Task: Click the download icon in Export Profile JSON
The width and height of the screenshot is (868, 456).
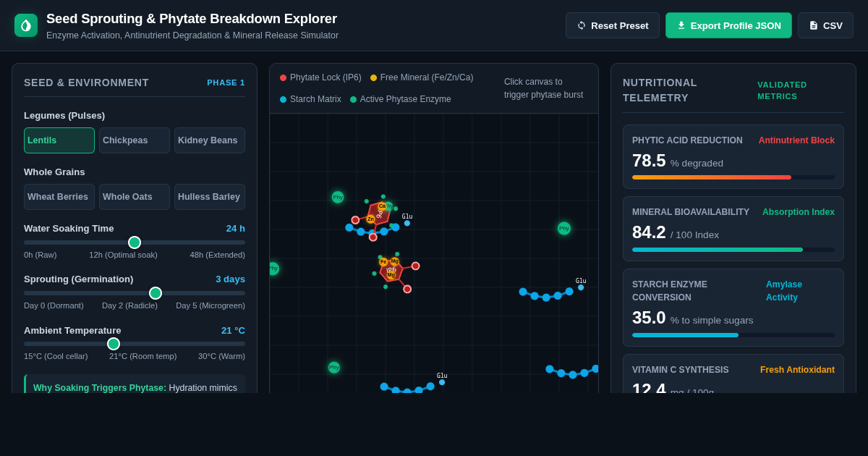Action: [681, 25]
